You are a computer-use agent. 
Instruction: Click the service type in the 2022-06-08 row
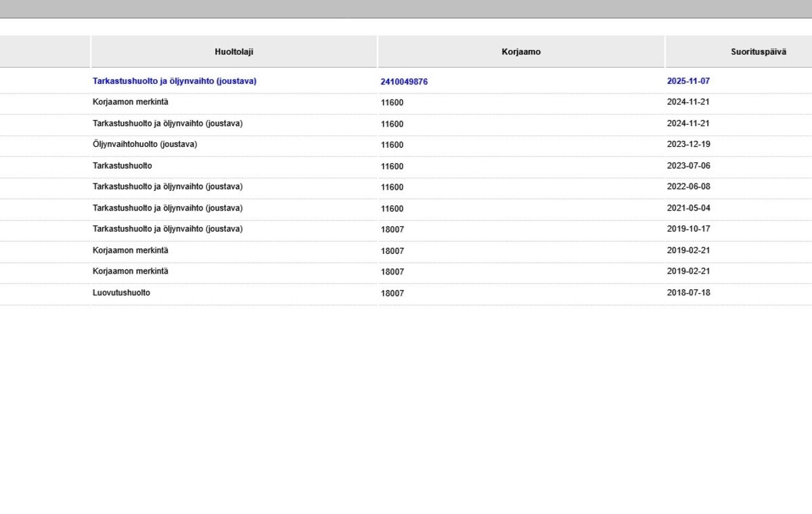(x=167, y=187)
